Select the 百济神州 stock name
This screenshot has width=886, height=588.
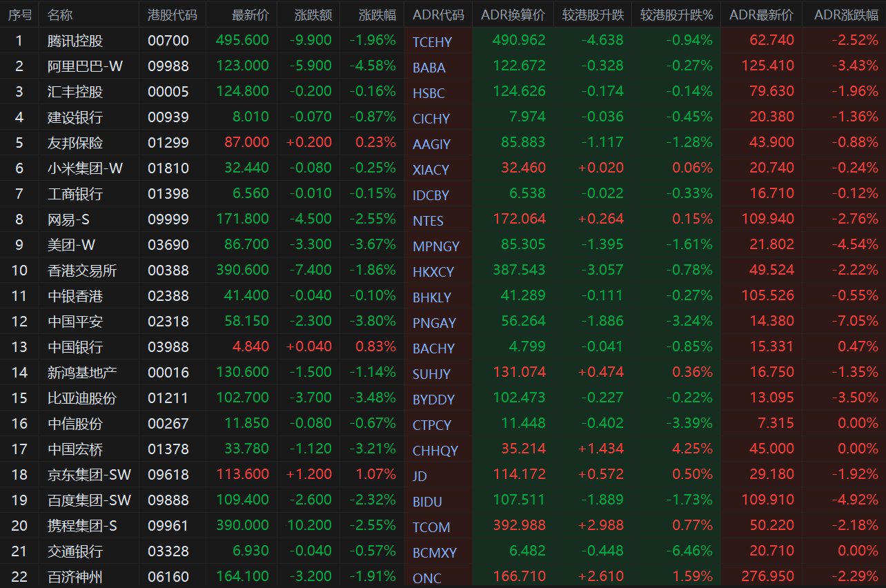pyautogui.click(x=75, y=577)
